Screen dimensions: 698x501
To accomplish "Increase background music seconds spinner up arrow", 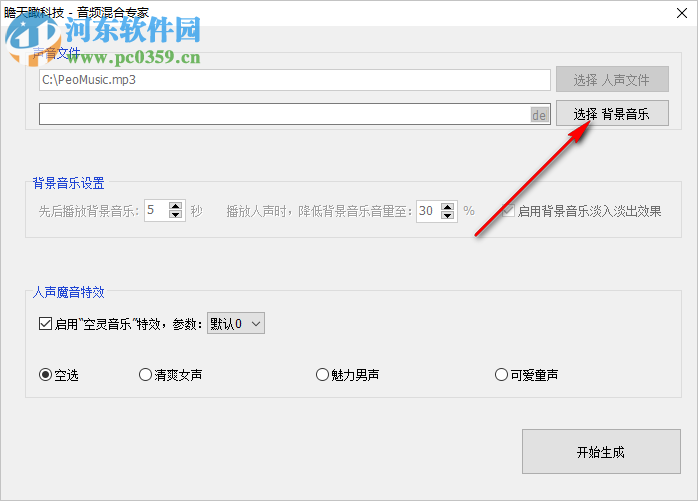I will tap(176, 206).
